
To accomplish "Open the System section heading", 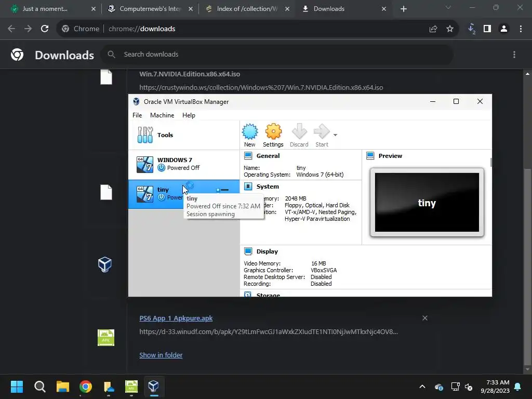I will pos(268,187).
